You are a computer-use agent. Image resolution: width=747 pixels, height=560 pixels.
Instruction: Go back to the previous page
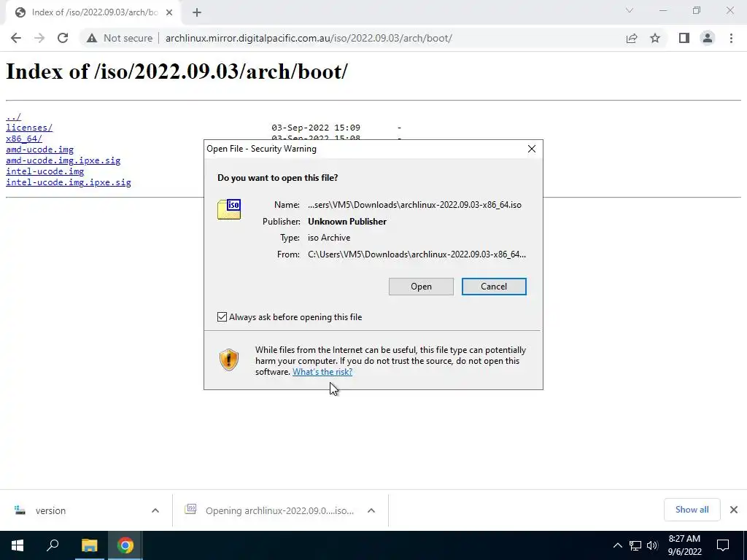click(x=16, y=38)
